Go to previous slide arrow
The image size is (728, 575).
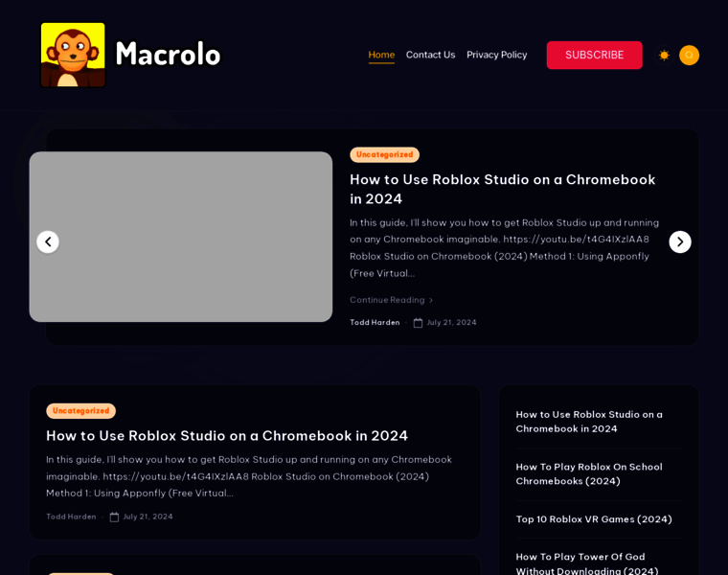(48, 242)
